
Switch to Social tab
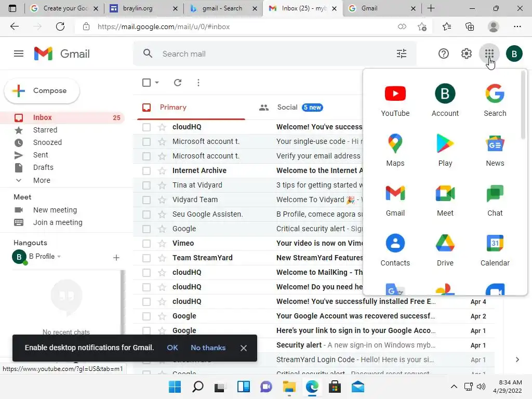click(x=291, y=107)
